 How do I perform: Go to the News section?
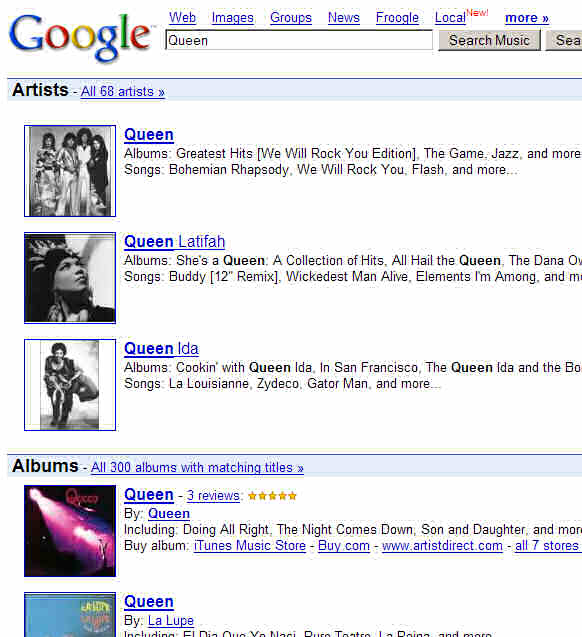[x=344, y=17]
